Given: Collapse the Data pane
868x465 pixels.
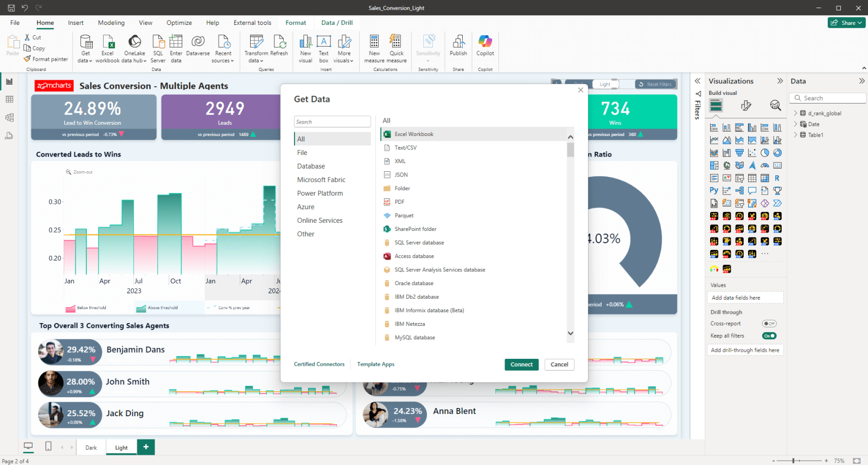Looking at the screenshot, I should (x=861, y=81).
